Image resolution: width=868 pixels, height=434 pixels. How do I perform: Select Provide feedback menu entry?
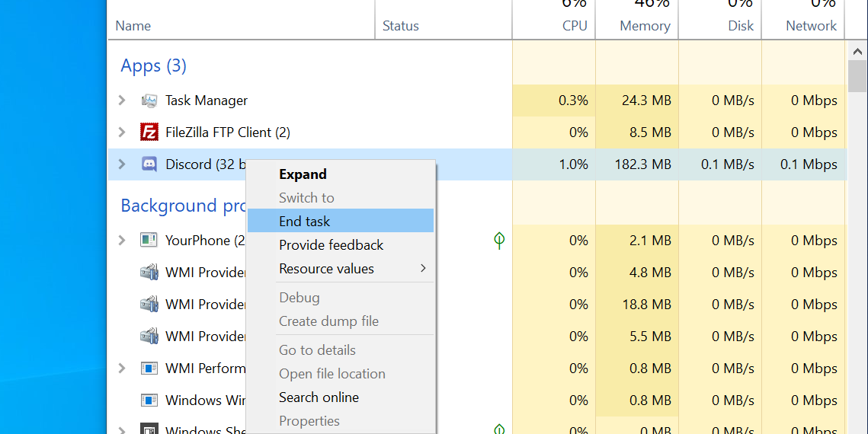[x=331, y=245]
